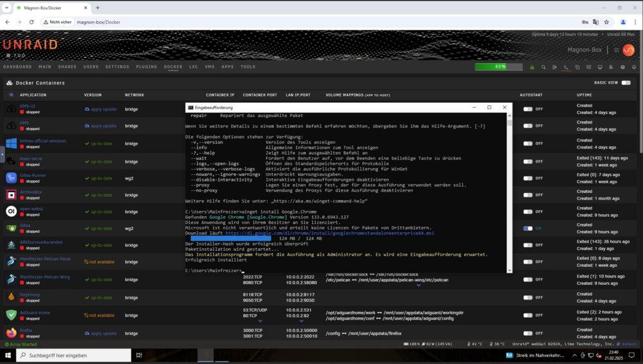Click the ARKSurvivalAscended container icon
Screen dimensions: 643x364
point(11,244)
